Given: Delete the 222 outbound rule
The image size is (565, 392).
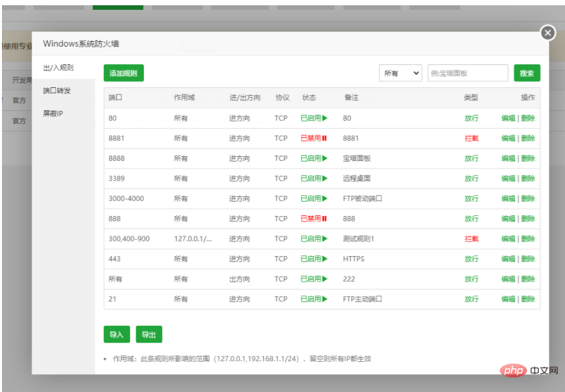Looking at the screenshot, I should (528, 279).
